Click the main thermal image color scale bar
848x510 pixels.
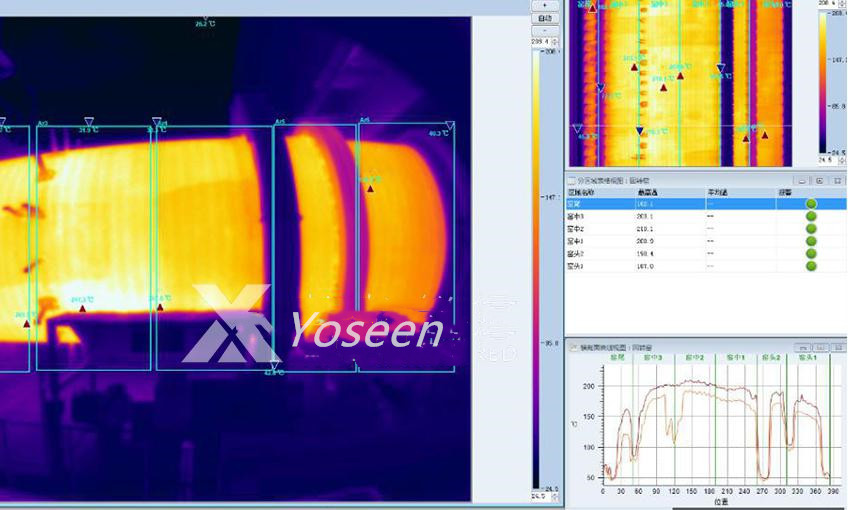[536, 269]
